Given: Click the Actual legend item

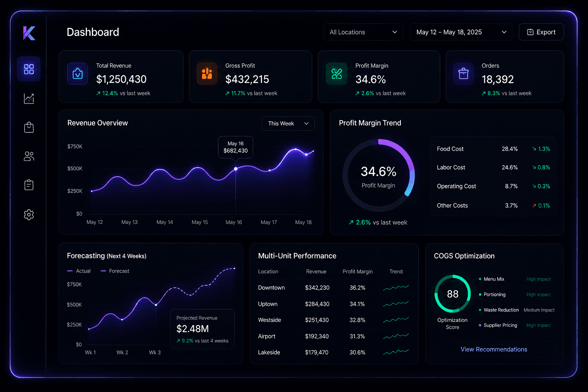Looking at the screenshot, I should [79, 271].
